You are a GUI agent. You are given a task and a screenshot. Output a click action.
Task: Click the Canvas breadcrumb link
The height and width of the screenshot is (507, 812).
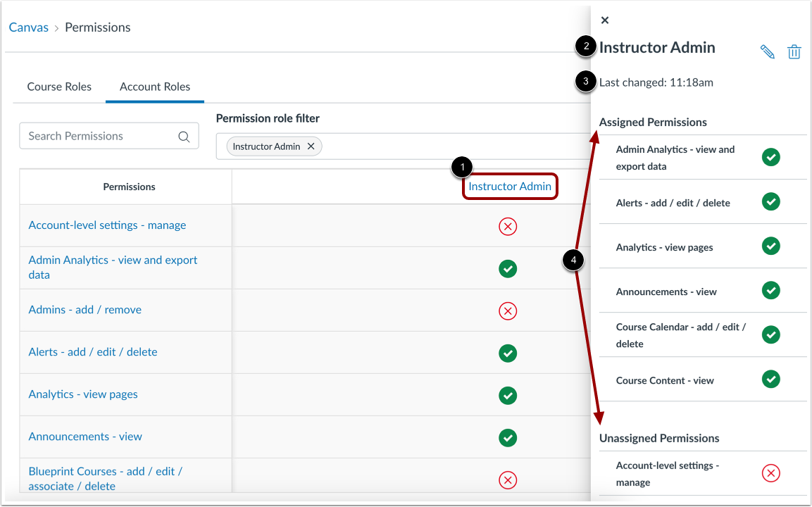pyautogui.click(x=29, y=27)
